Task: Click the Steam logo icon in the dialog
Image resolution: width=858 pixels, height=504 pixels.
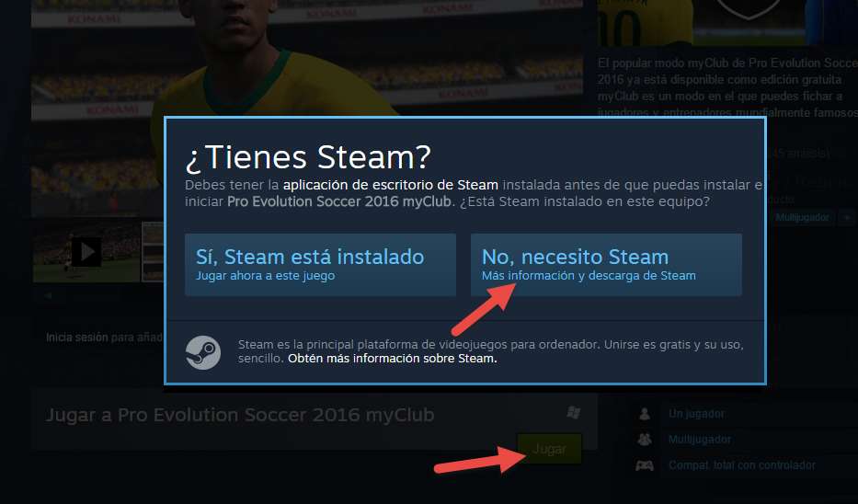Action: tap(203, 352)
